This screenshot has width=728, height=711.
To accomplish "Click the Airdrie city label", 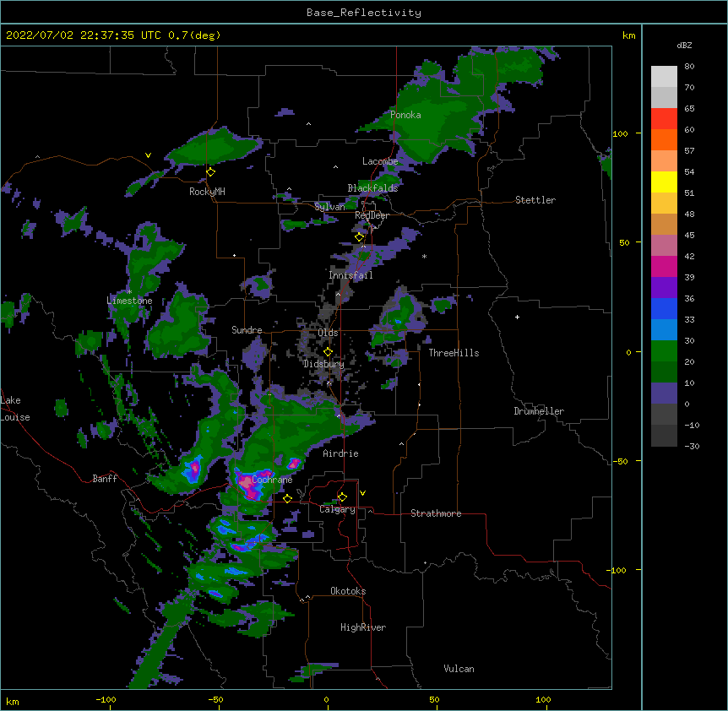I will point(341,453).
